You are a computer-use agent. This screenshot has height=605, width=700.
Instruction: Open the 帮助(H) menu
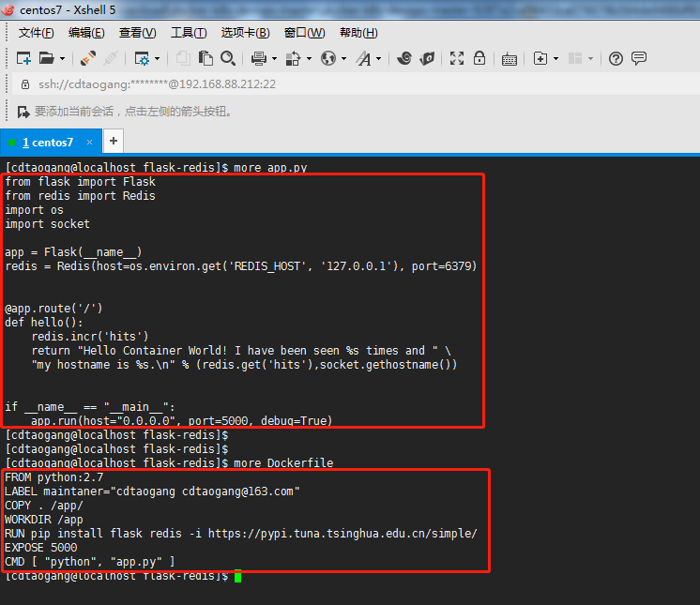pyautogui.click(x=358, y=33)
